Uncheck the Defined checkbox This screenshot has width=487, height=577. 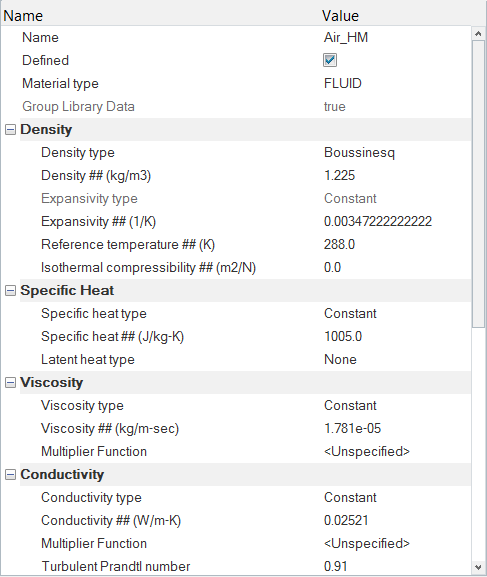330,60
